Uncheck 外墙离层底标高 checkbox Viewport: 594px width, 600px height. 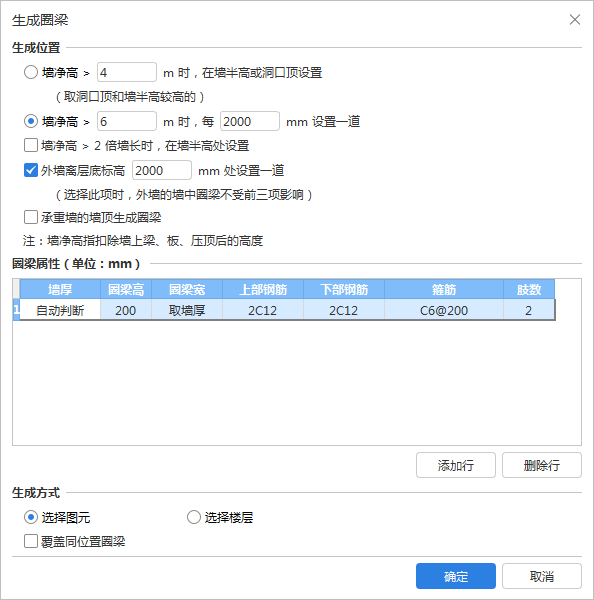31,170
